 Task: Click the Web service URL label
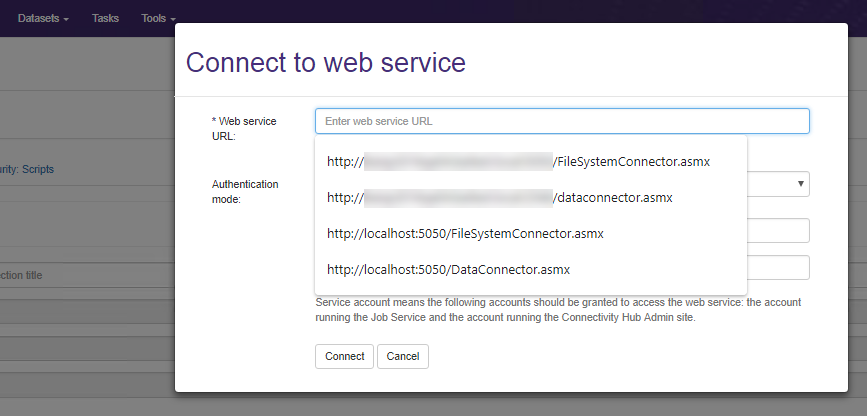tap(245, 128)
